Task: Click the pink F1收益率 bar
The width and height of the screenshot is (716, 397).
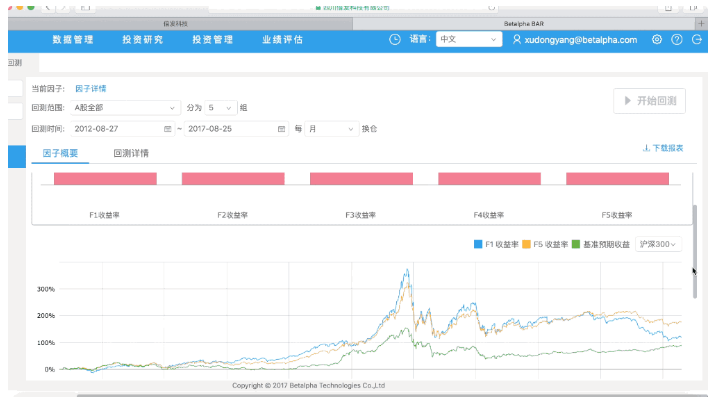Action: [105, 179]
